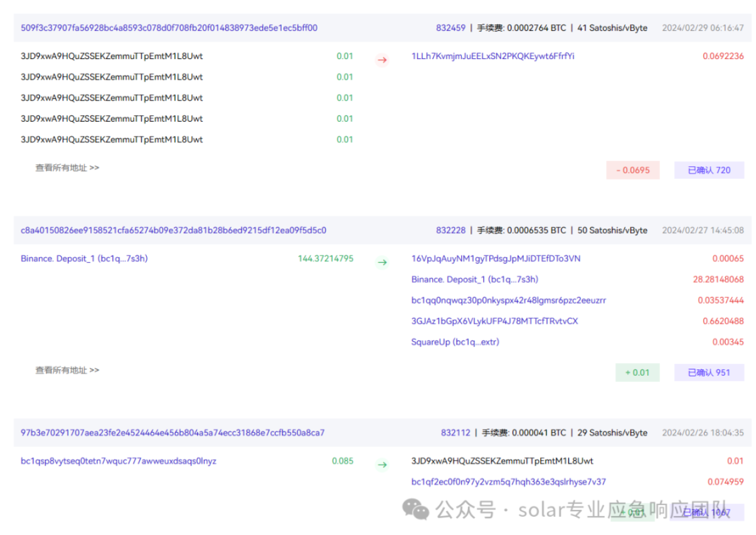This screenshot has height=535, width=756.
Task: Open input address bc1qsp8vytseq0tetn7wquc777awweuxdsaqs0lnyz
Action: (118, 461)
